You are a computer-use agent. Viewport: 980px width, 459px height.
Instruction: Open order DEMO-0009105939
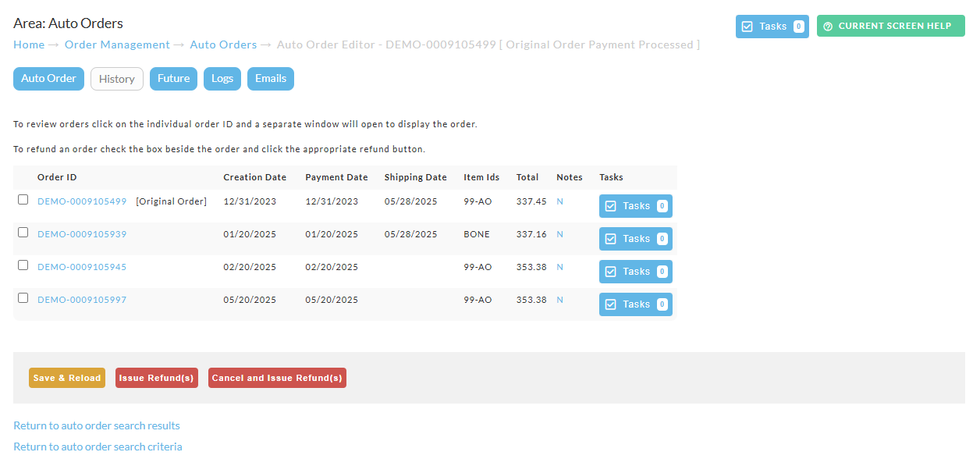click(x=82, y=234)
